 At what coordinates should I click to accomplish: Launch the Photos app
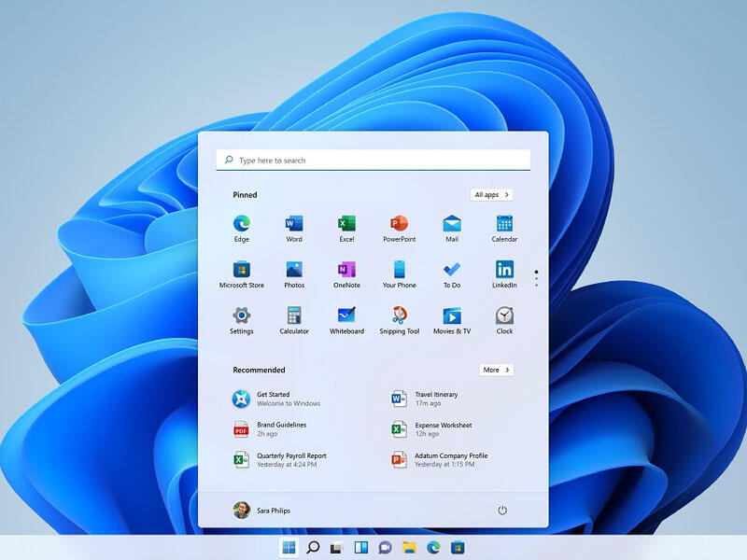[294, 274]
